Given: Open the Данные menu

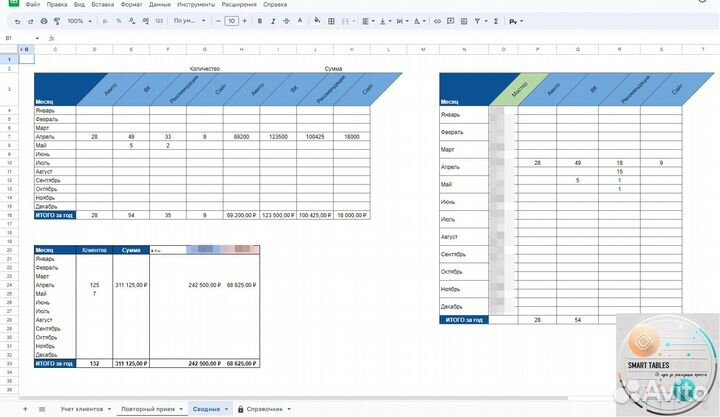Looking at the screenshot, I should 160,5.
